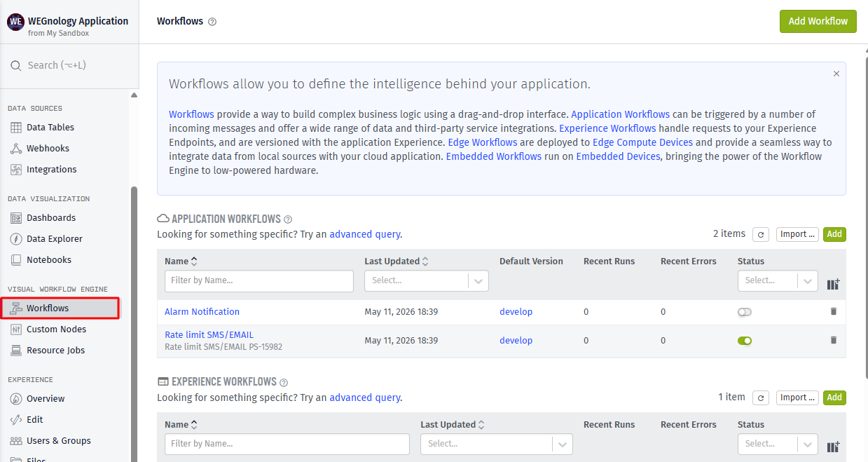Image resolution: width=868 pixels, height=462 pixels.
Task: Refresh the Application Workflows list
Action: coord(762,234)
